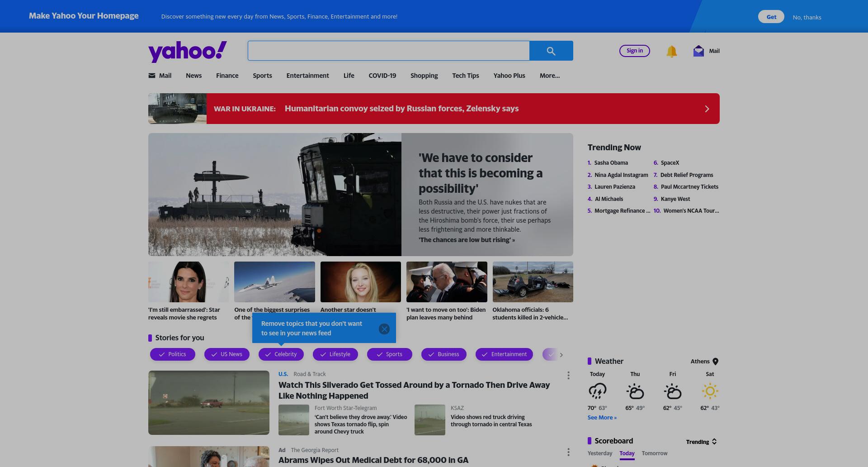Open the Silverado tornado story image
The width and height of the screenshot is (868, 467).
tap(209, 403)
